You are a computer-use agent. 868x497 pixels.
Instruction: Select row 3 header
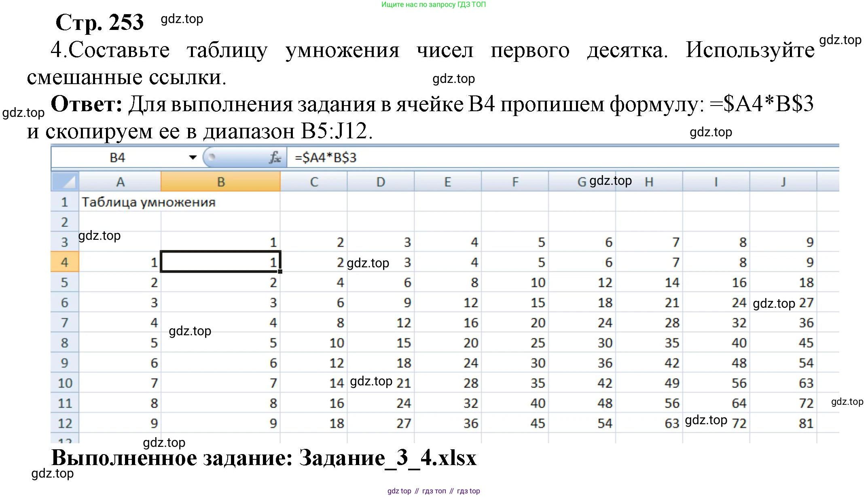point(65,242)
